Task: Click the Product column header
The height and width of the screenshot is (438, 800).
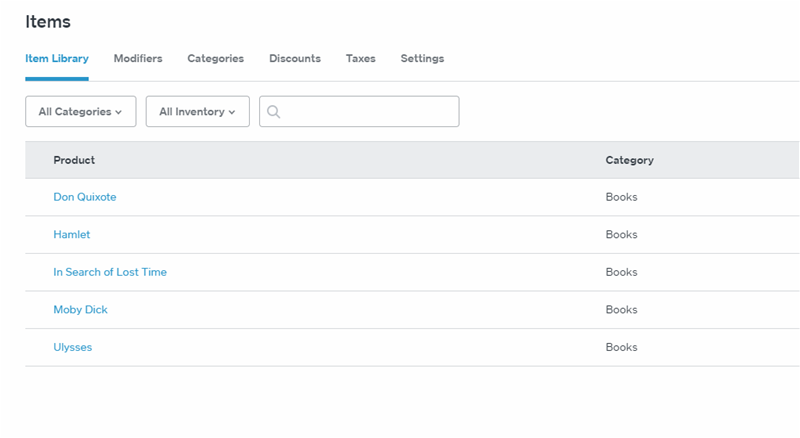Action: coord(74,160)
